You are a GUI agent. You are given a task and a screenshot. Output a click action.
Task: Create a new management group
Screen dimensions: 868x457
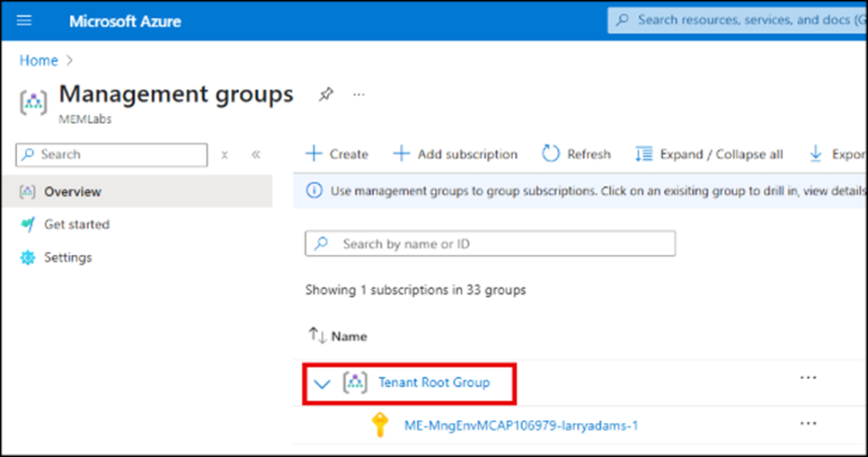(x=337, y=154)
